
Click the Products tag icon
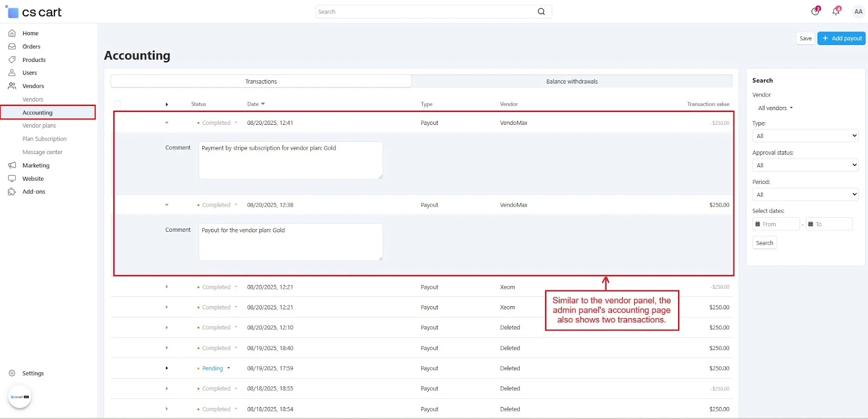12,60
